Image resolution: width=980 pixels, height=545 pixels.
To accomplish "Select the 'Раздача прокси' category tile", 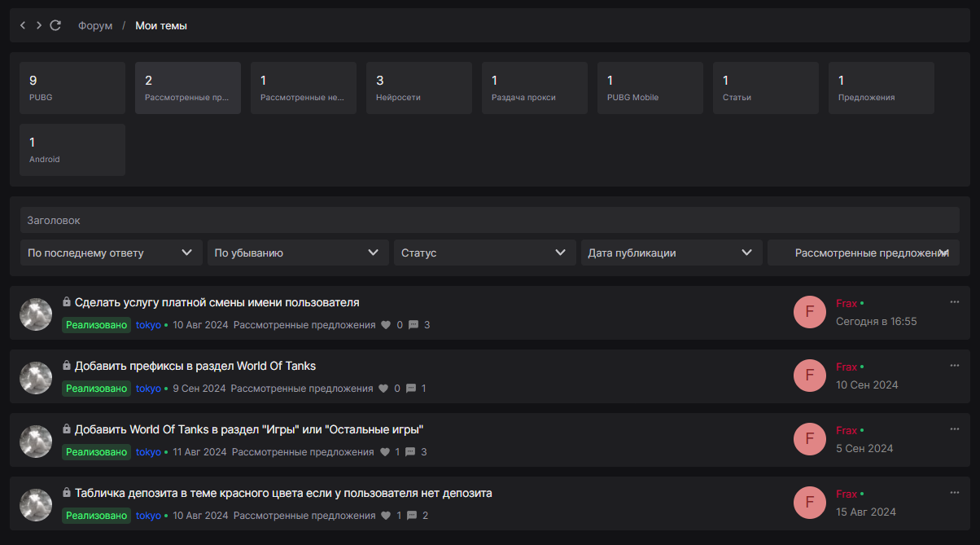I will pyautogui.click(x=534, y=88).
